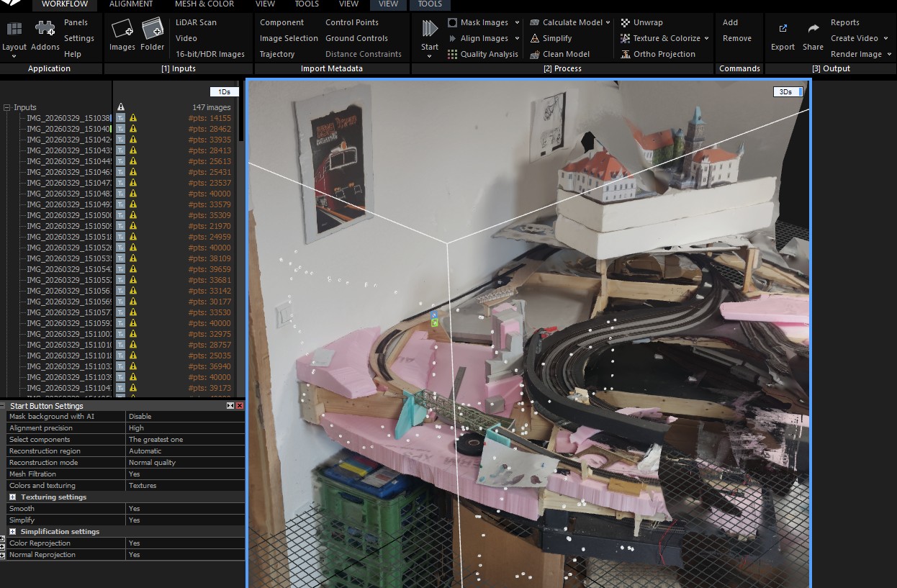Run Quality Analysis from Process group
The height and width of the screenshot is (588, 897).
coord(489,54)
